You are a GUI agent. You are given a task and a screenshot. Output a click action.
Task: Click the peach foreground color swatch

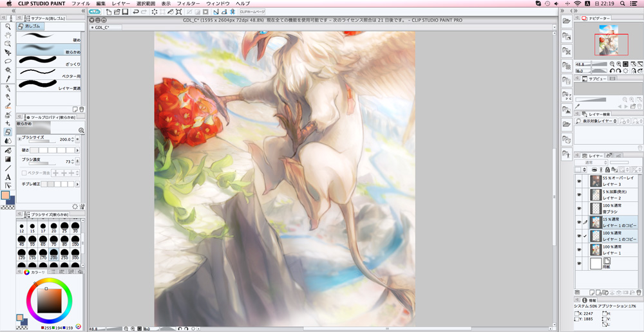[x=6, y=196]
